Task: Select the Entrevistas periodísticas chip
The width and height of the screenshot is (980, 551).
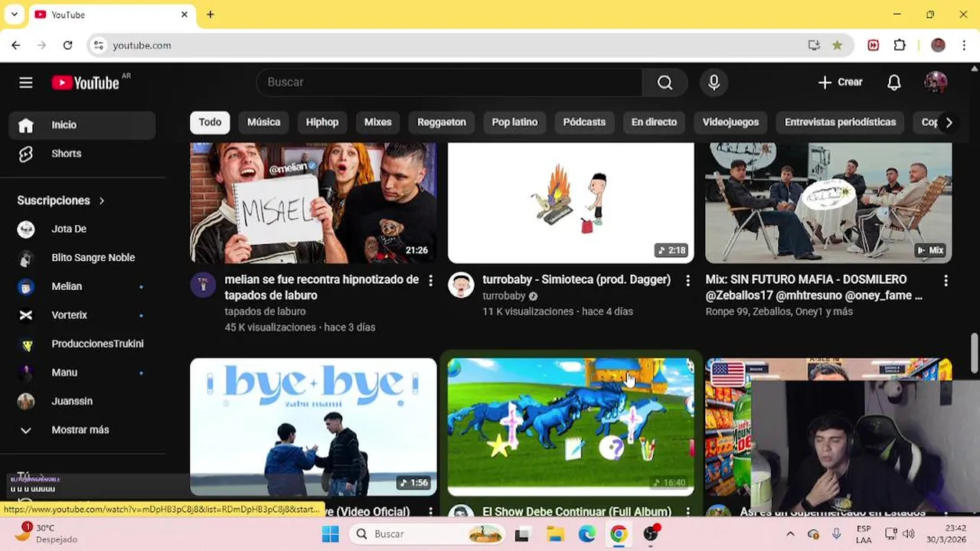Action: (840, 122)
